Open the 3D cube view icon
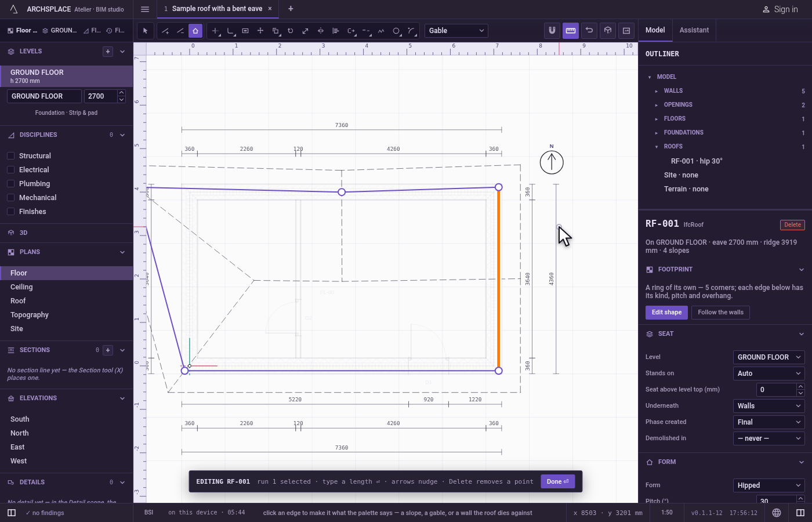 pyautogui.click(x=608, y=31)
